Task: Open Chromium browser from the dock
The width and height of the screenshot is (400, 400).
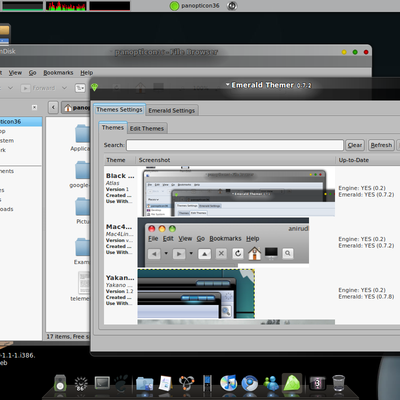Action: [x=250, y=383]
